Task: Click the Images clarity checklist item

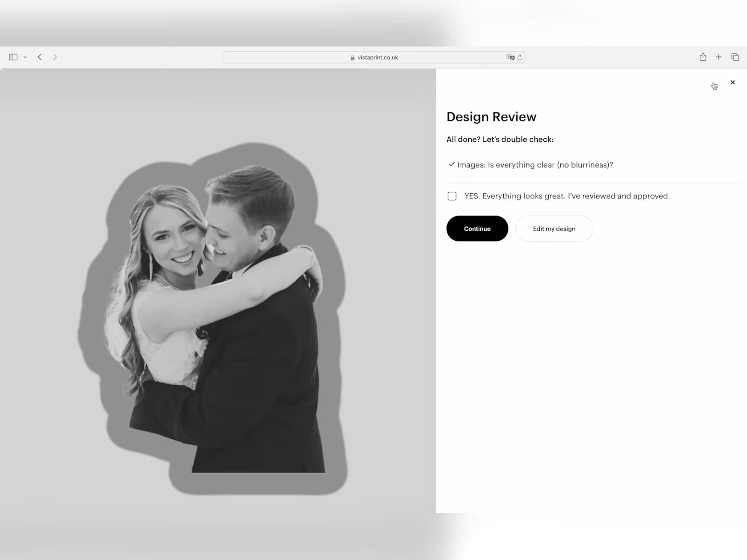Action: [x=535, y=165]
